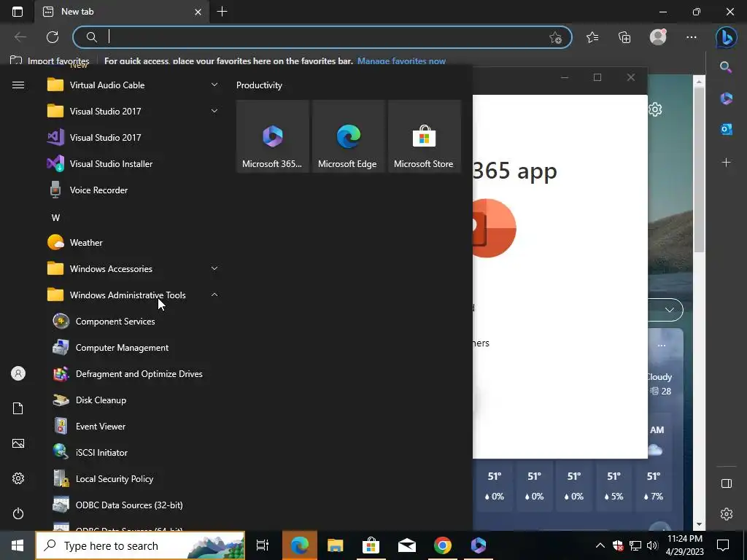Image resolution: width=747 pixels, height=560 pixels.
Task: Click the Microsoft 365 tile
Action: click(273, 136)
